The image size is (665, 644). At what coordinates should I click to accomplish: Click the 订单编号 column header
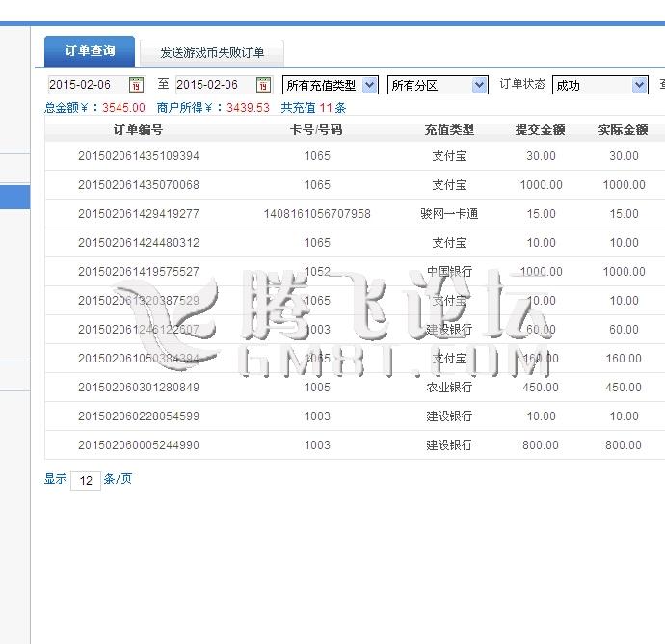click(138, 130)
